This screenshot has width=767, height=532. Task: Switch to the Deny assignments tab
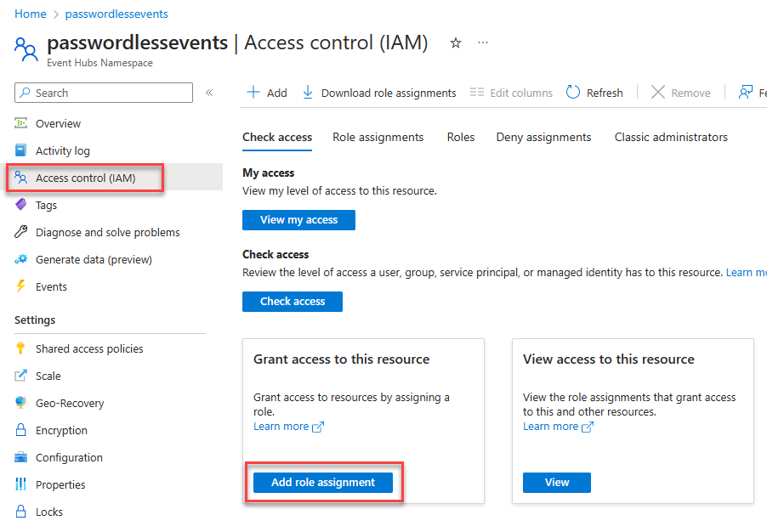(x=543, y=137)
